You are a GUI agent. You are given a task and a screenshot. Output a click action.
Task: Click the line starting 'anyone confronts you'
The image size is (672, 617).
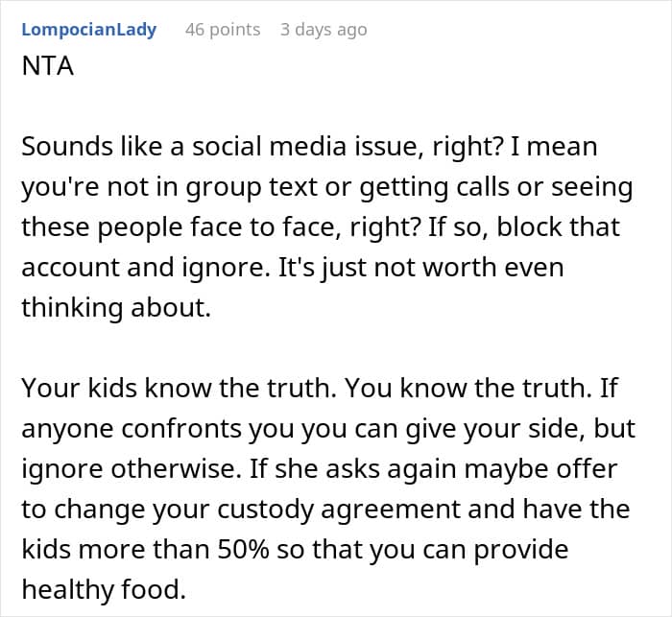coord(328,429)
